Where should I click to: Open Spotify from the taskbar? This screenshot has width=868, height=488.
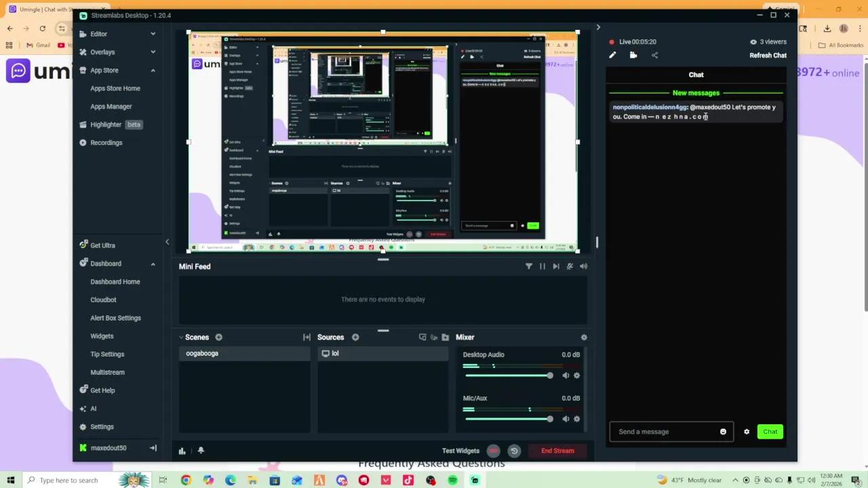pyautogui.click(x=452, y=480)
